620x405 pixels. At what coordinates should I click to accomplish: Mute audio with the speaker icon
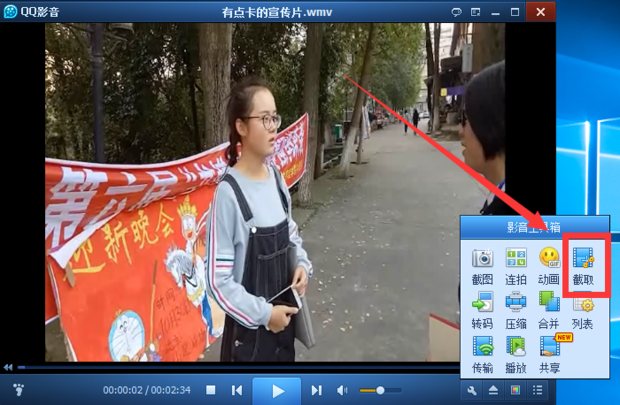342,390
